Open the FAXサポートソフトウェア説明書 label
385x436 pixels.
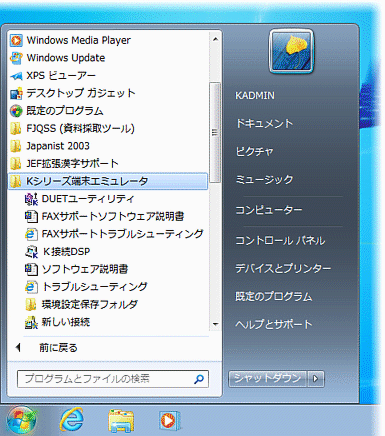[113, 217]
